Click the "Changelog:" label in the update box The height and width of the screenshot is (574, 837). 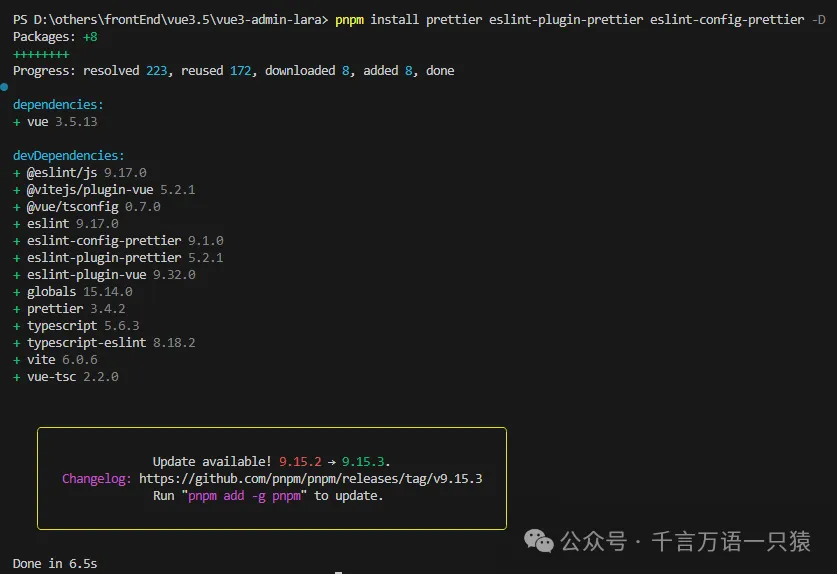click(96, 478)
